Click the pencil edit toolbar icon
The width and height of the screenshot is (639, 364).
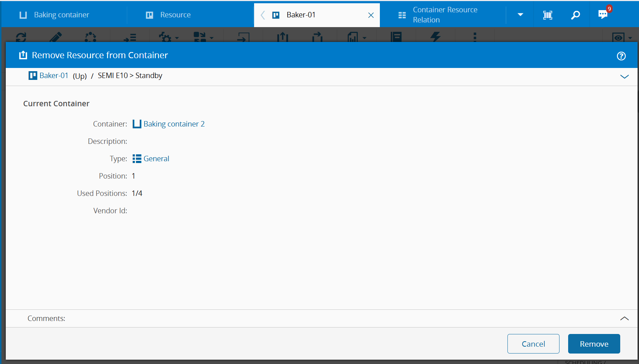[55, 37]
